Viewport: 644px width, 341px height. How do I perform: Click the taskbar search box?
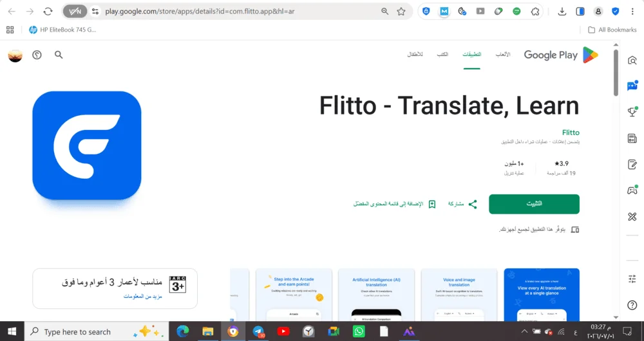pyautogui.click(x=97, y=331)
